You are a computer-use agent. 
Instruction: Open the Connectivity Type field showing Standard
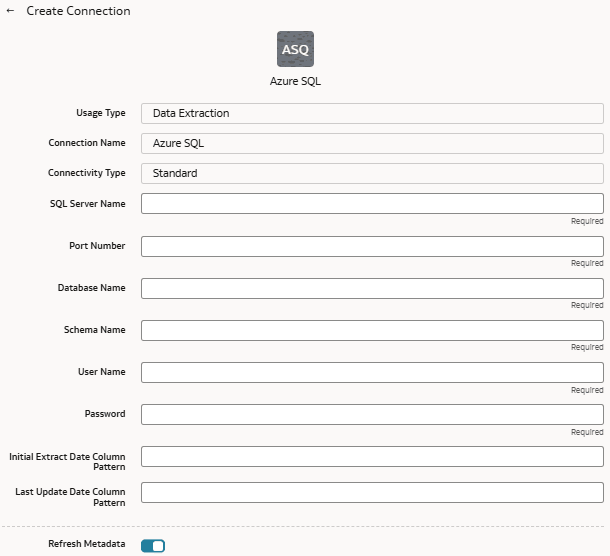pos(372,173)
